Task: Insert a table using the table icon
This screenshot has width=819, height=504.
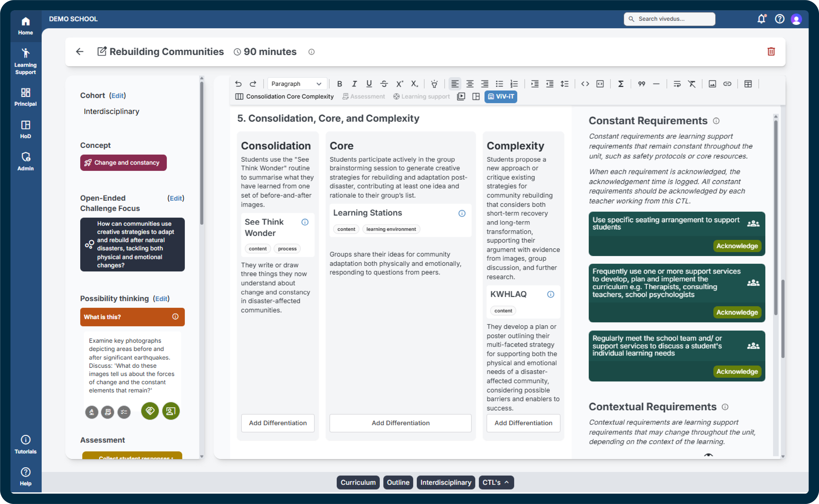Action: (748, 84)
